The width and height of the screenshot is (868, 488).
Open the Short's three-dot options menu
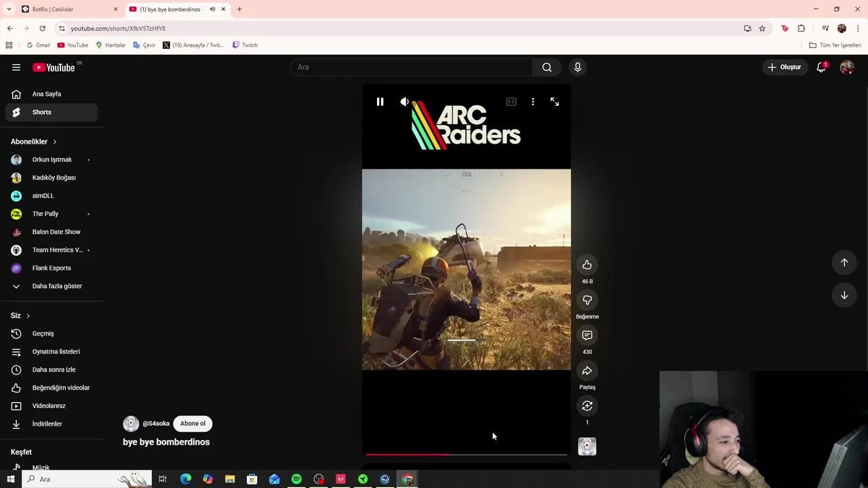coord(533,102)
